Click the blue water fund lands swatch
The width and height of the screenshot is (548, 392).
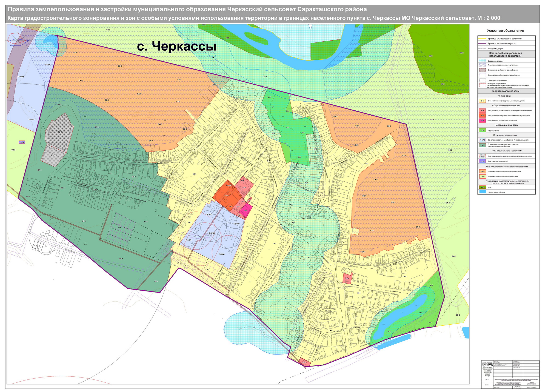pos(482,192)
